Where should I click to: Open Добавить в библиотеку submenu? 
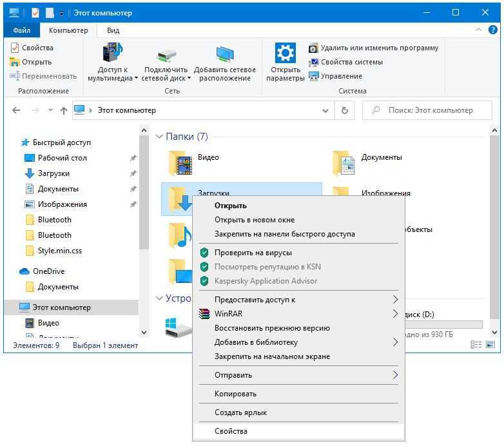[298, 342]
